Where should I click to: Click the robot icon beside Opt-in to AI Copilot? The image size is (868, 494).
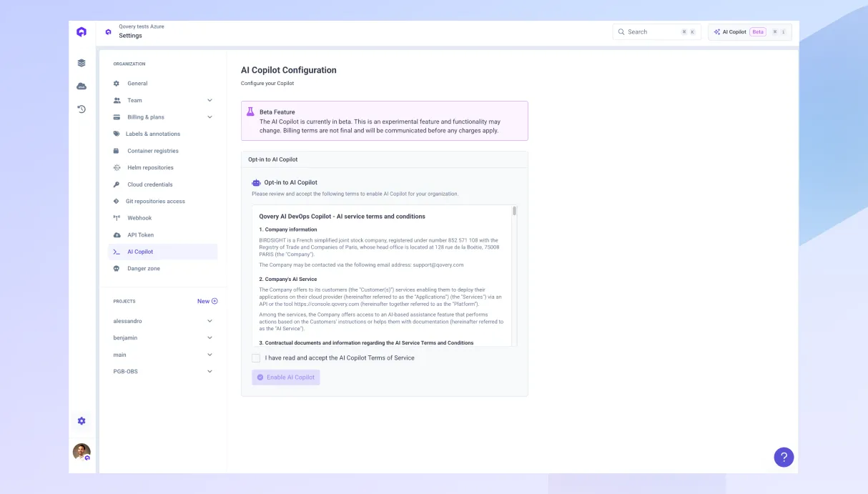pyautogui.click(x=256, y=182)
